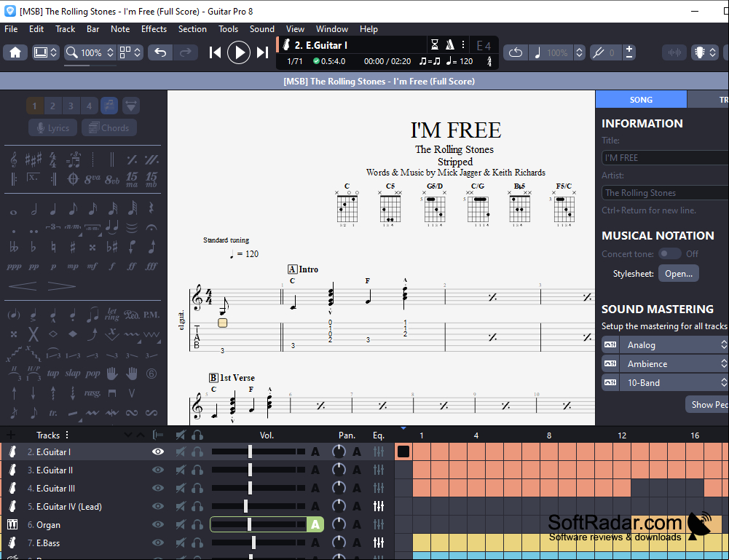Select the whole note duration in the palette
This screenshot has height=560, width=729.
point(14,212)
